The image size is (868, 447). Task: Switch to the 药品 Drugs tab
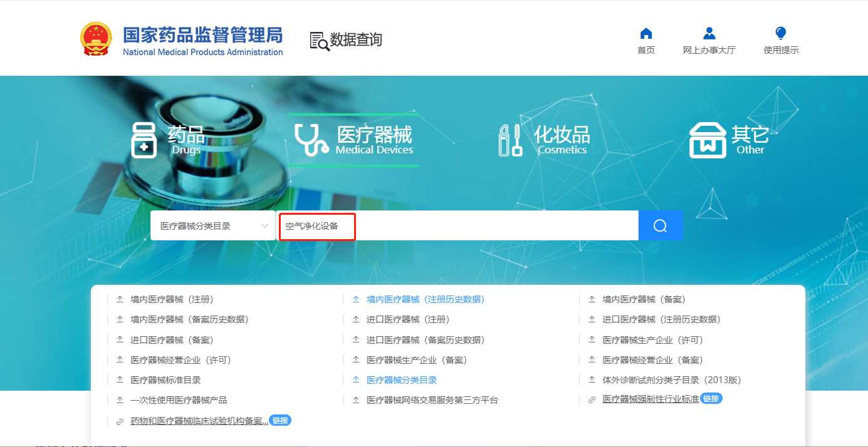(x=168, y=140)
